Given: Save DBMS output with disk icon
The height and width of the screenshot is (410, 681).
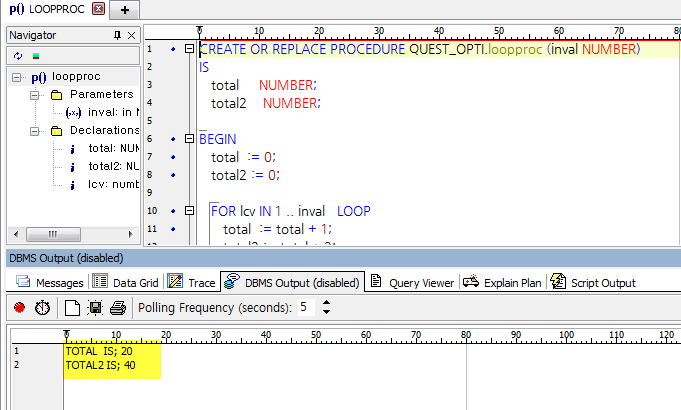Looking at the screenshot, I should point(95,307).
